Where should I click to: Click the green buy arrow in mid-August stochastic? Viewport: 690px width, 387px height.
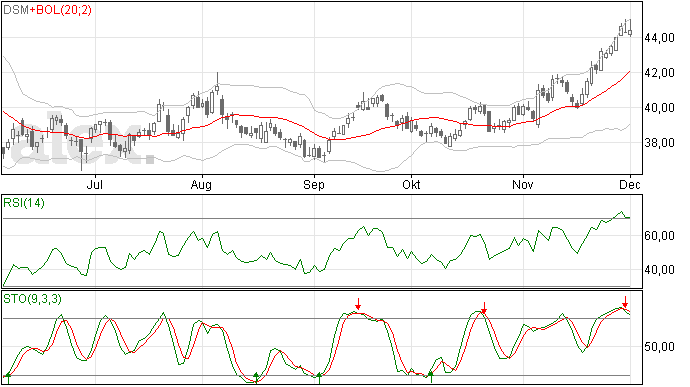coord(256,378)
